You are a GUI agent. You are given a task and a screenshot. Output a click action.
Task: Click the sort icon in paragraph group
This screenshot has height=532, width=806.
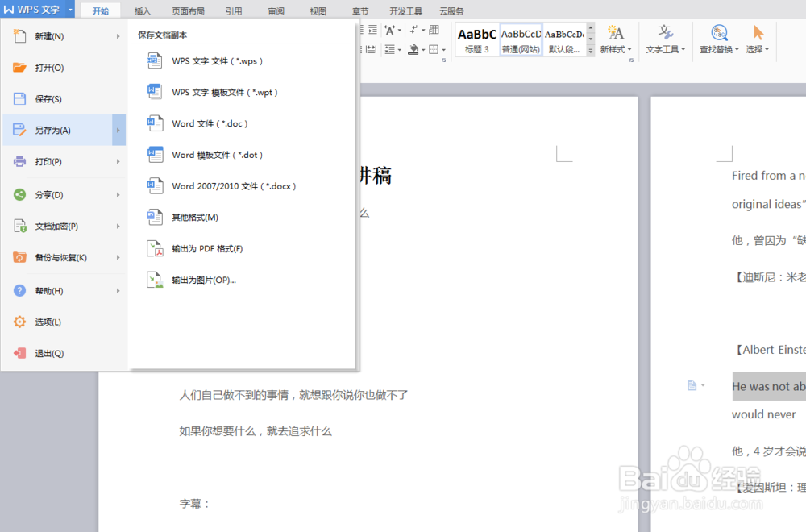pos(413,30)
